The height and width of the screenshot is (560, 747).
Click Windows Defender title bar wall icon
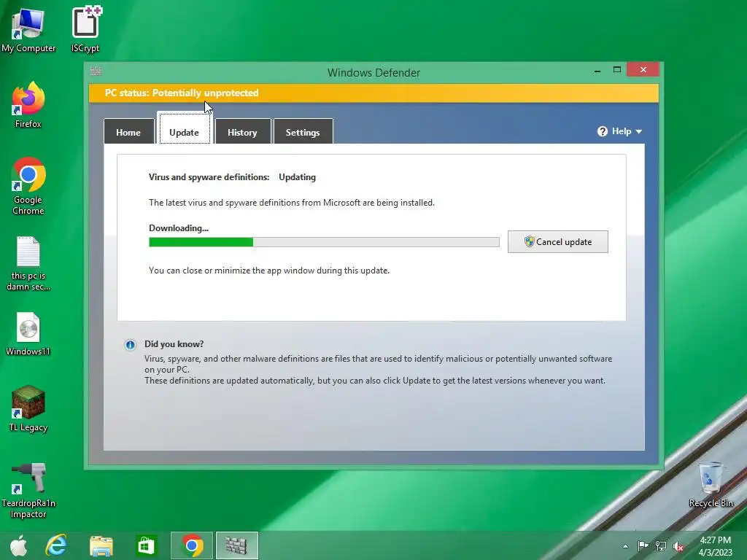pos(96,71)
